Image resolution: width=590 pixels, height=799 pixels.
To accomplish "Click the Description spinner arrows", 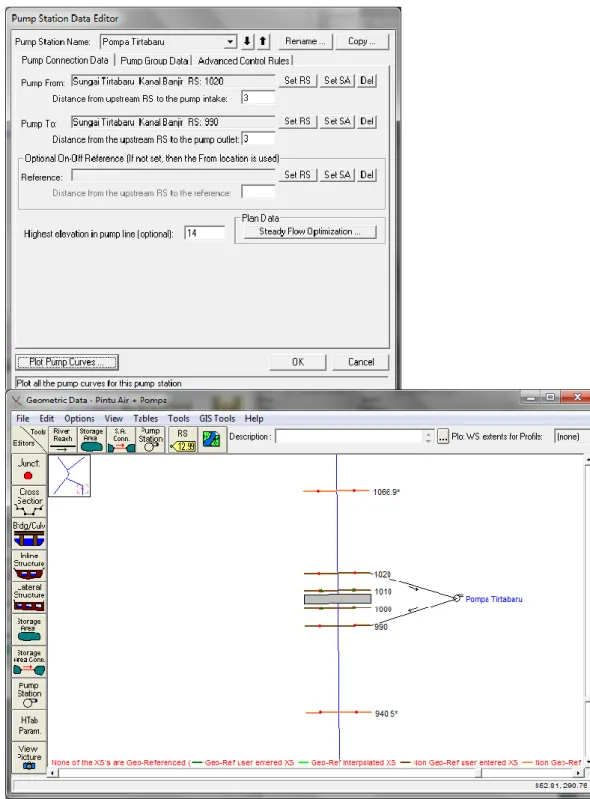I will [x=428, y=437].
